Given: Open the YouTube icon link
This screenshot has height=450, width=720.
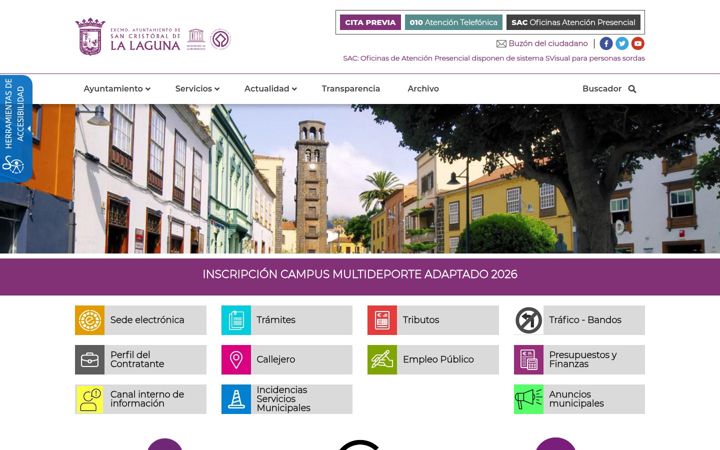Looking at the screenshot, I should click(x=637, y=44).
